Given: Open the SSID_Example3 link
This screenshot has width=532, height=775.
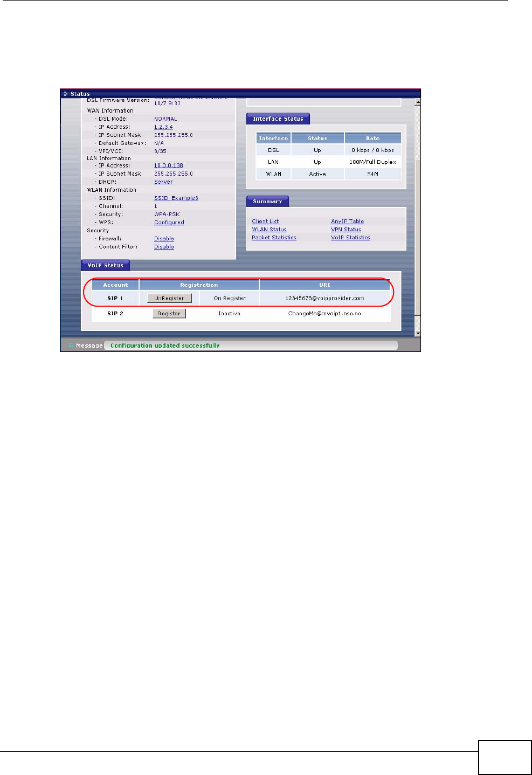Looking at the screenshot, I should (176, 198).
